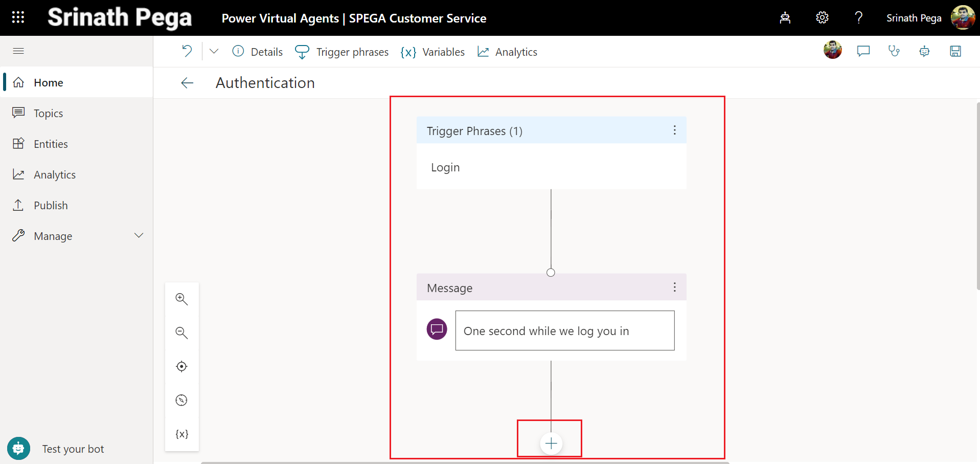Go to Topics in sidebar

48,114
